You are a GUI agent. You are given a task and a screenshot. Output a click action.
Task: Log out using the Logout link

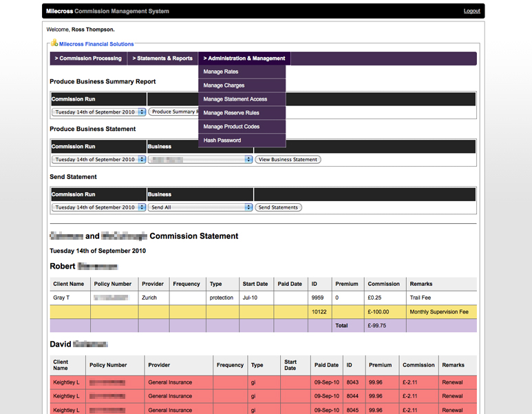coord(471,11)
